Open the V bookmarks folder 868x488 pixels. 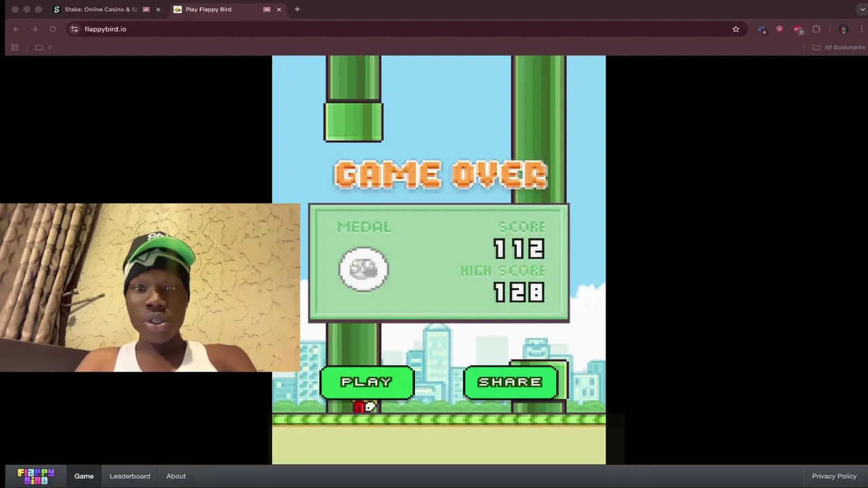pyautogui.click(x=43, y=47)
